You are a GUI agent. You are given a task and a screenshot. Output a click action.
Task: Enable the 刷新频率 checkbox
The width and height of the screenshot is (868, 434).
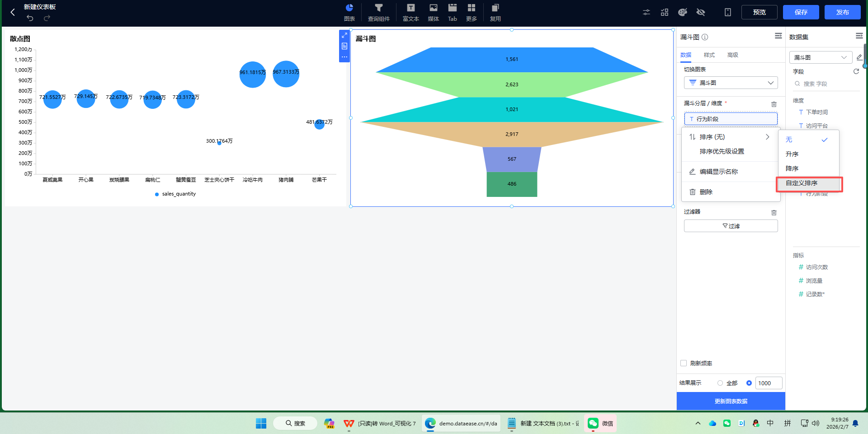pyautogui.click(x=684, y=363)
